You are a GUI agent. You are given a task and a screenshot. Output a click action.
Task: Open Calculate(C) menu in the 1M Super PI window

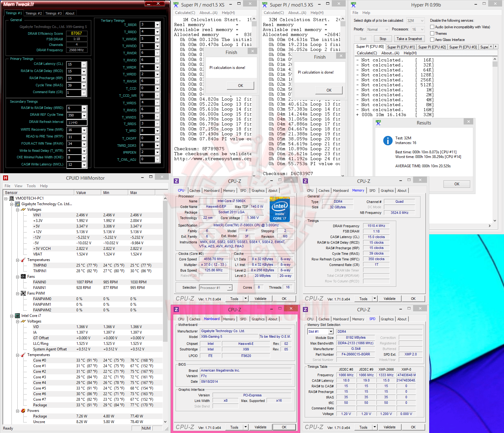coord(185,13)
